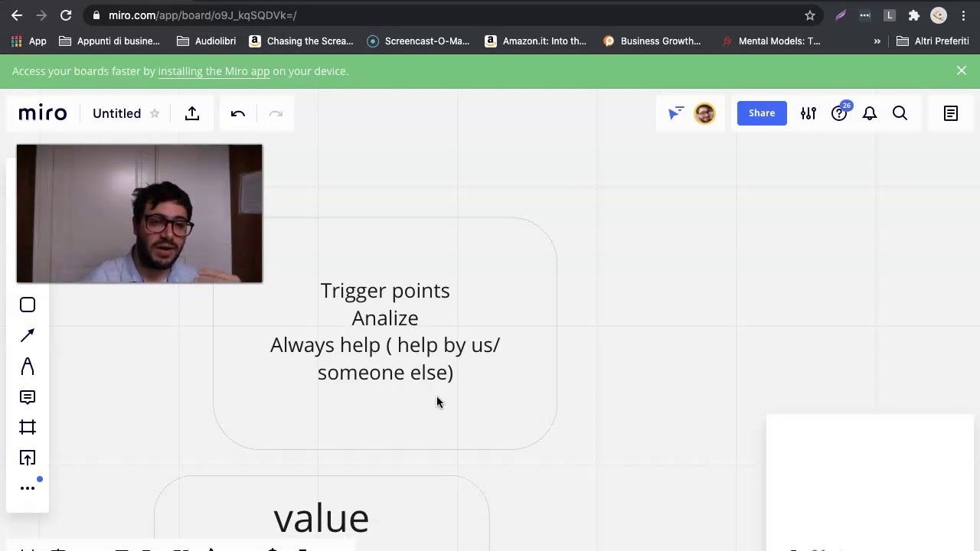Rename the board title 'Untitled'
The width and height of the screenshot is (980, 551).
(116, 113)
